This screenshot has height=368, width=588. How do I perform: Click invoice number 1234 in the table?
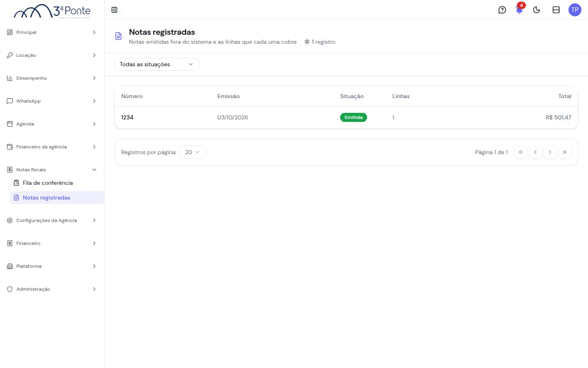(127, 117)
